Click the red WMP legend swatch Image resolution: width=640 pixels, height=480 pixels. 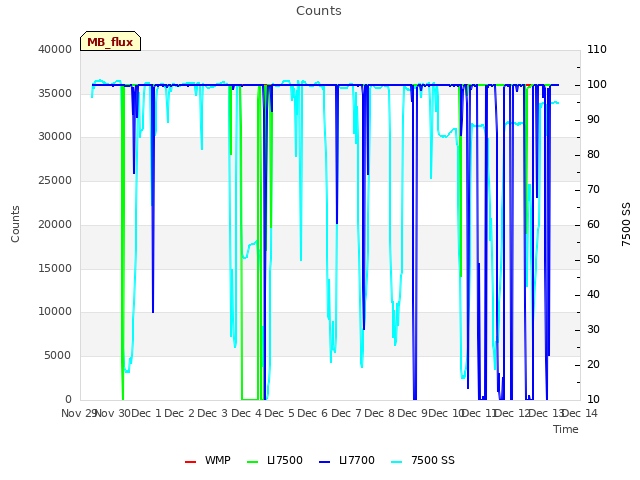coord(190,462)
